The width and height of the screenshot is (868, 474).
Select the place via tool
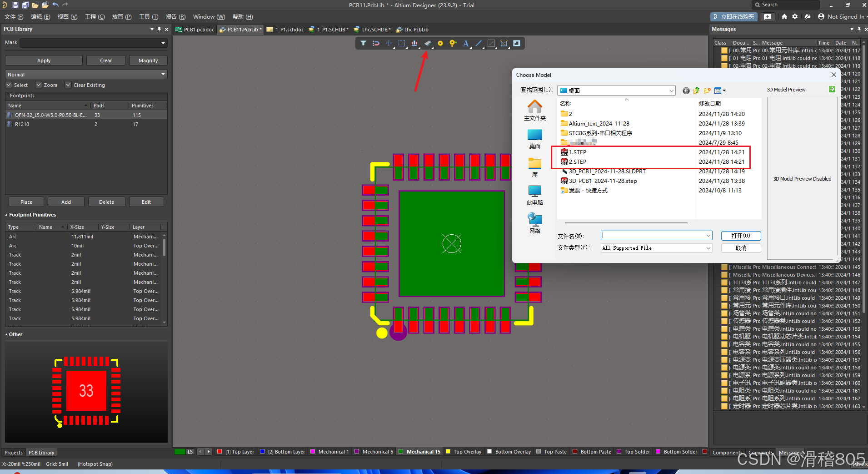pos(453,43)
